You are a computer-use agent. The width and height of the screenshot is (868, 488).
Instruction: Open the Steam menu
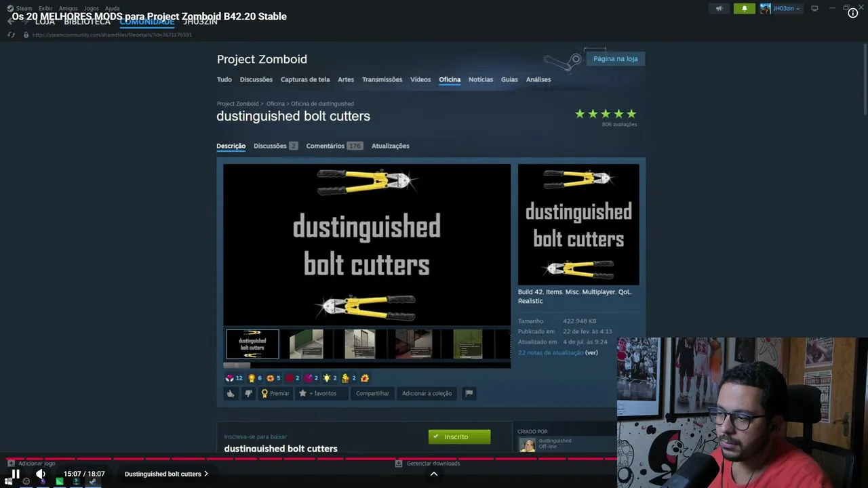pyautogui.click(x=24, y=9)
